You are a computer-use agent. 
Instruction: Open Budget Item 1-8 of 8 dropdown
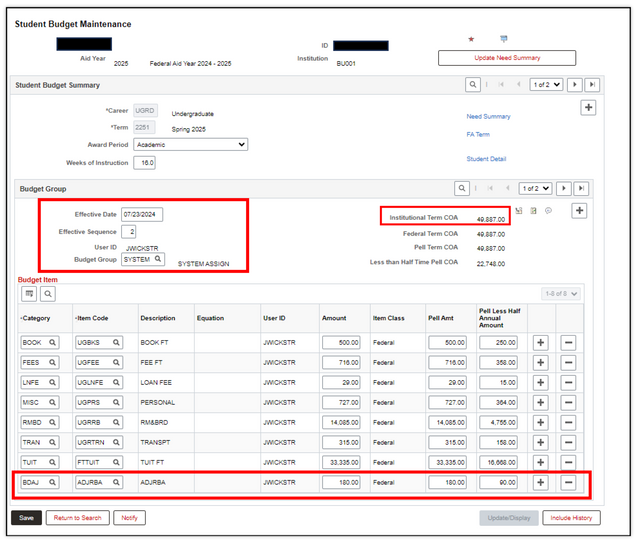pos(561,294)
